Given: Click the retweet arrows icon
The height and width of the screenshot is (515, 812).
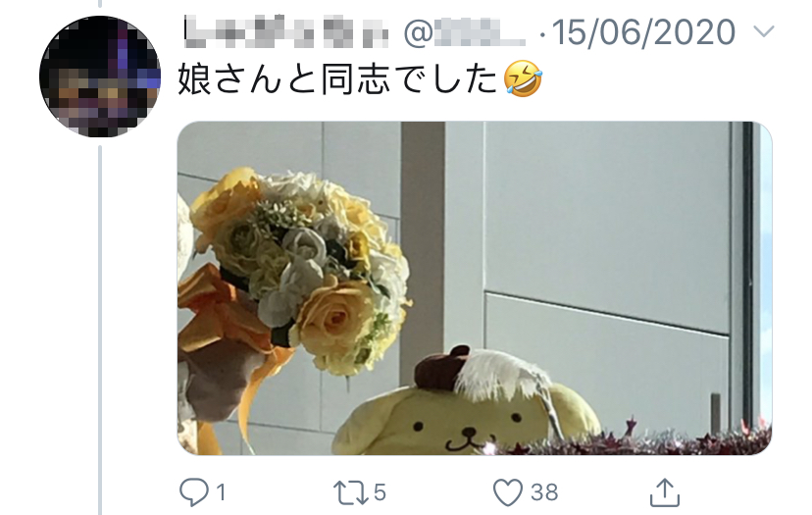Looking at the screenshot, I should (x=350, y=492).
